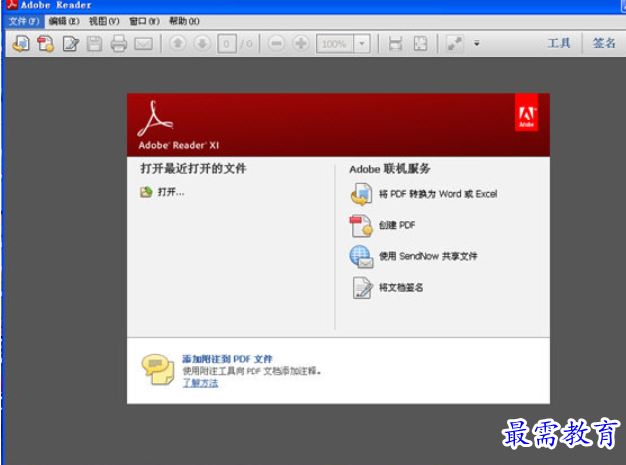626x465 pixels.
Task: Click the Zoom out minus button
Action: click(276, 43)
